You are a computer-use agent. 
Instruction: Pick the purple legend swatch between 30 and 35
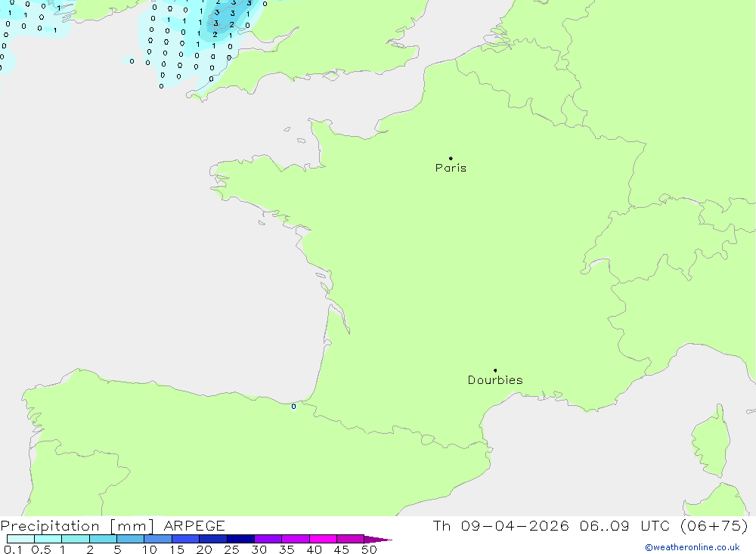(268, 539)
